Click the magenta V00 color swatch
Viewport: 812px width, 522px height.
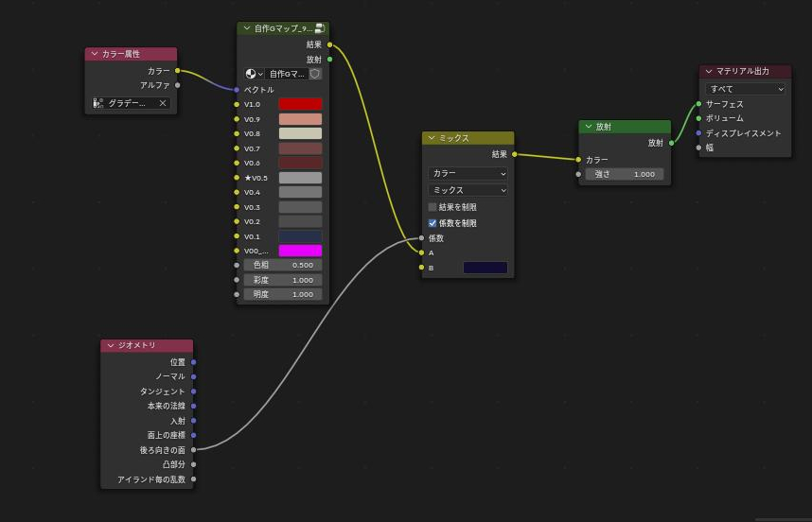point(300,251)
